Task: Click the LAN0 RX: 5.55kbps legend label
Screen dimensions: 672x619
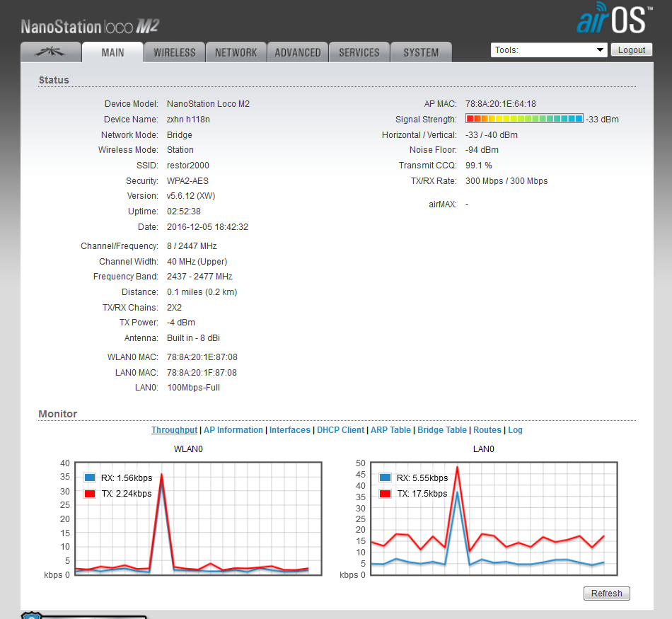Action: [422, 478]
